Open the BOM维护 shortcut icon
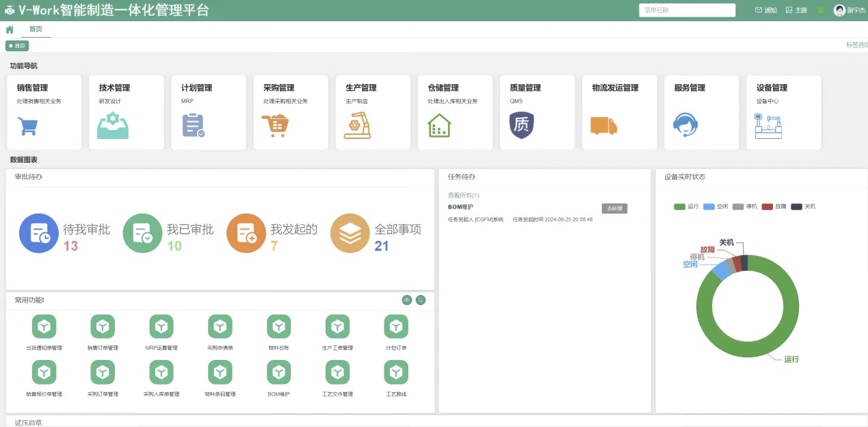Screen dimensions: 868x427 [278, 372]
